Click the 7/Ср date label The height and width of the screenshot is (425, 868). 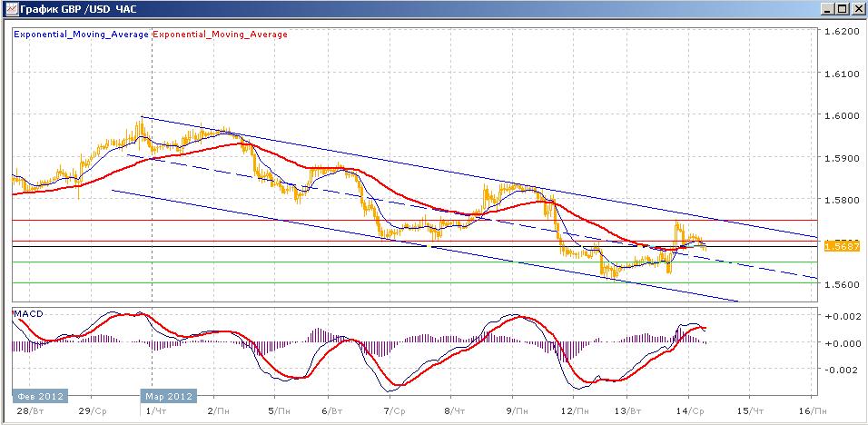pyautogui.click(x=396, y=411)
